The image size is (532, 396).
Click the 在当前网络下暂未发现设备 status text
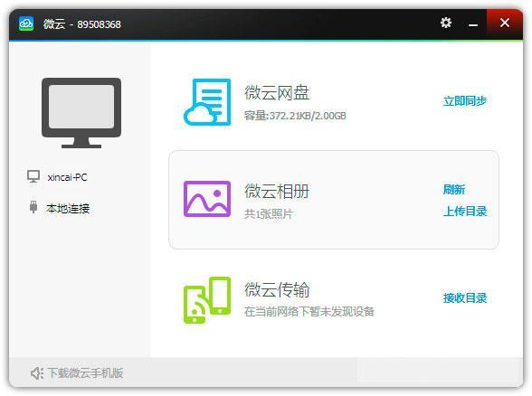(x=309, y=312)
